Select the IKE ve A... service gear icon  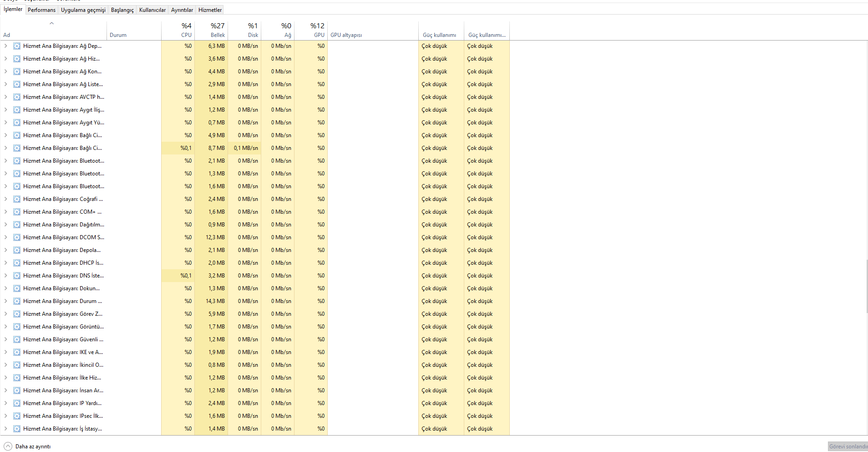click(x=17, y=352)
